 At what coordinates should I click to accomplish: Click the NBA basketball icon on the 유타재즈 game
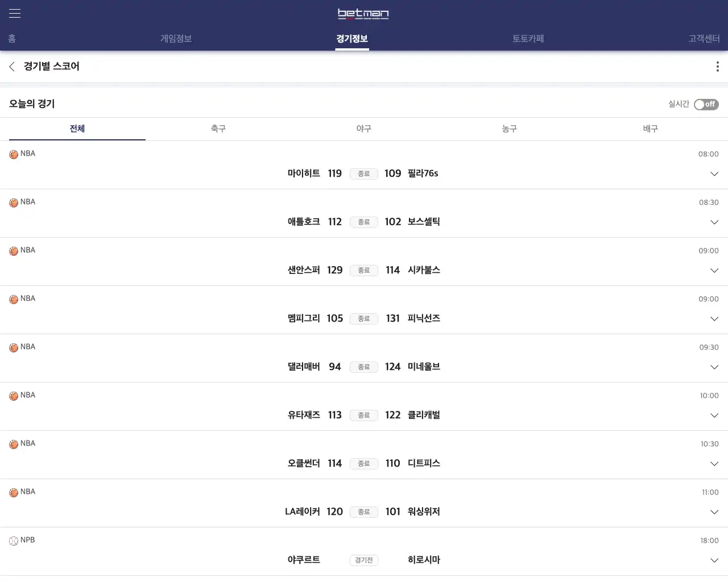[13, 395]
